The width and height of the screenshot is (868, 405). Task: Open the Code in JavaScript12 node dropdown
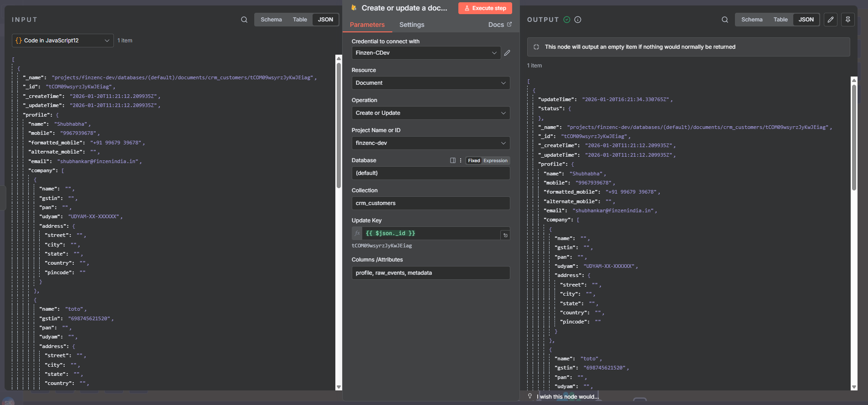62,41
